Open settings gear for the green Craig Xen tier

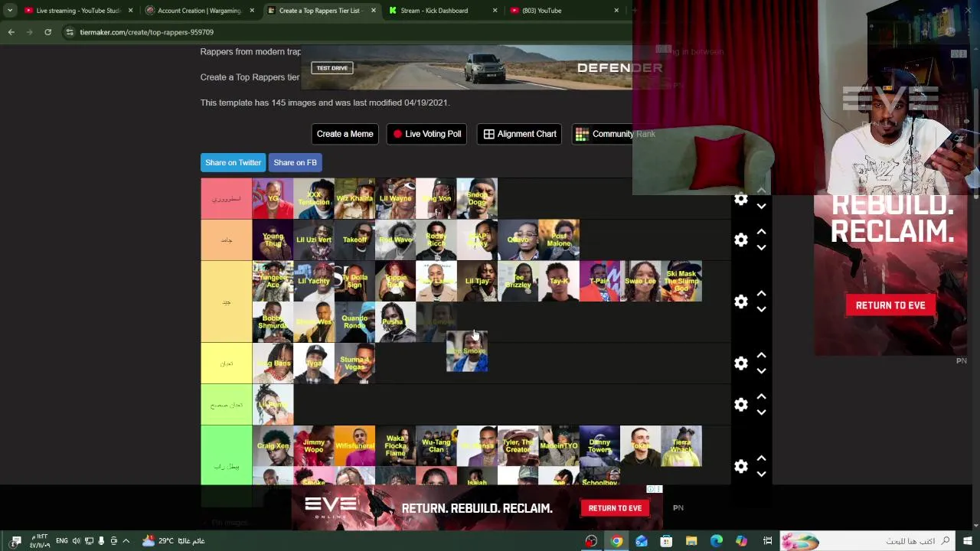point(740,466)
